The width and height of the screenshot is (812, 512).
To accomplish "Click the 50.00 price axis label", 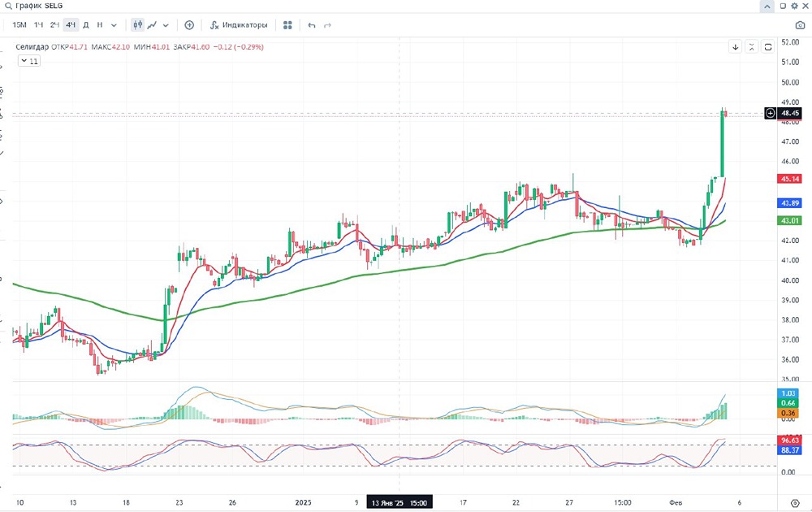I will coord(790,82).
